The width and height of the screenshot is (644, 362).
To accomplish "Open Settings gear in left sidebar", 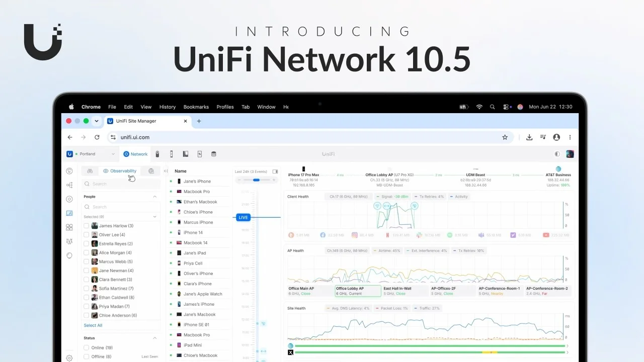I will [x=69, y=358].
